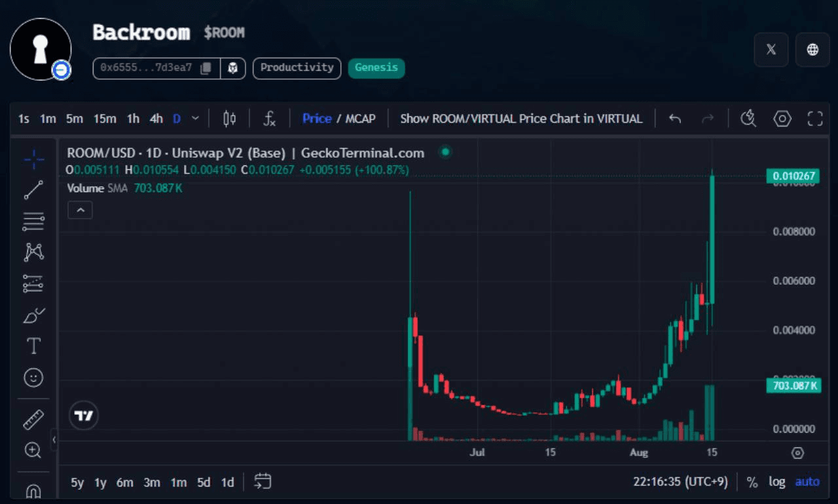Set chart range to 1d

click(227, 482)
